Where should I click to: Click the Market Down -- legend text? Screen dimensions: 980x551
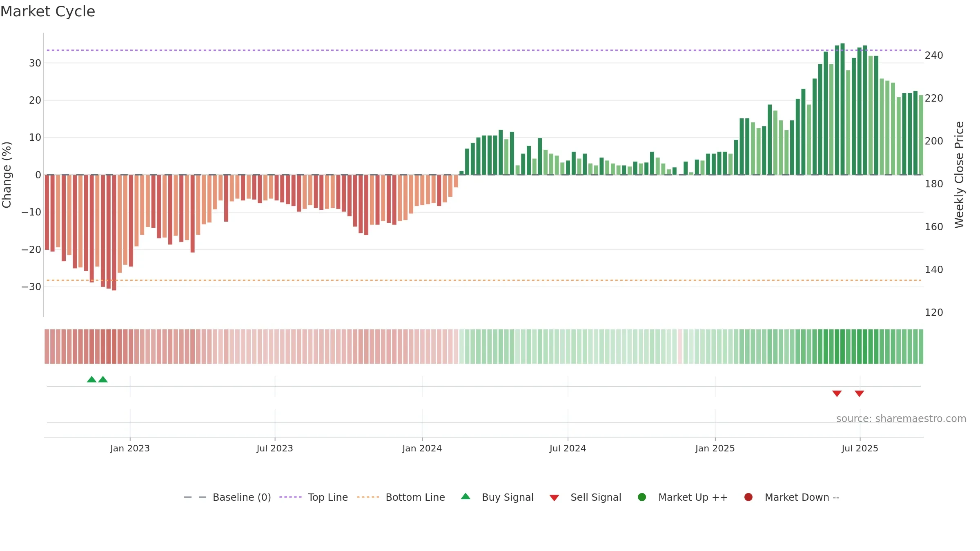[802, 497]
